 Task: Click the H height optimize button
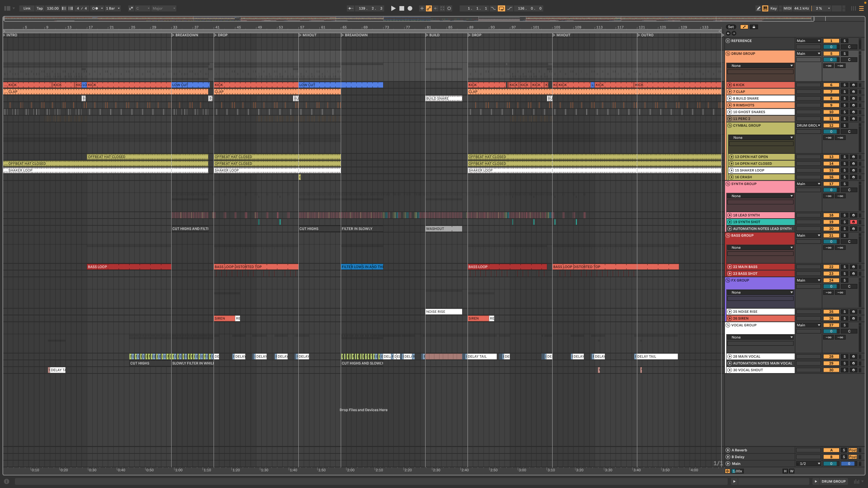pyautogui.click(x=785, y=471)
